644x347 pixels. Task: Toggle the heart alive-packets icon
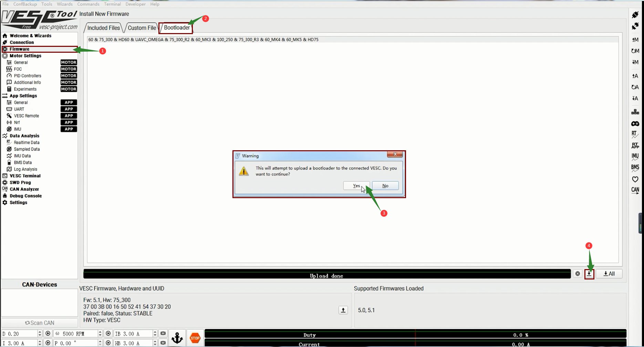point(635,179)
